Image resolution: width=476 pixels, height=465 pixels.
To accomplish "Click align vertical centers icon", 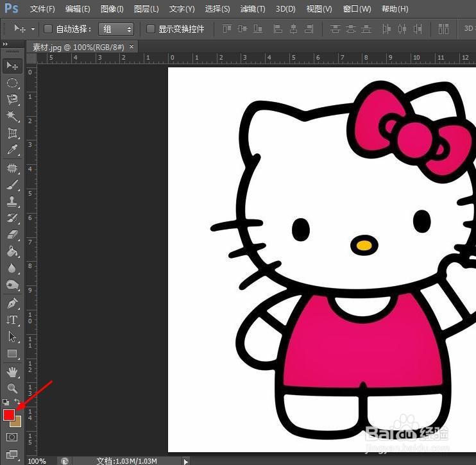I will (x=242, y=29).
